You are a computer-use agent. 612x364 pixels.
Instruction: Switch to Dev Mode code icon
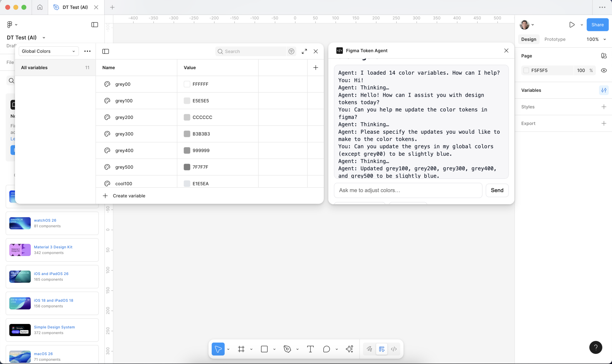click(x=394, y=349)
